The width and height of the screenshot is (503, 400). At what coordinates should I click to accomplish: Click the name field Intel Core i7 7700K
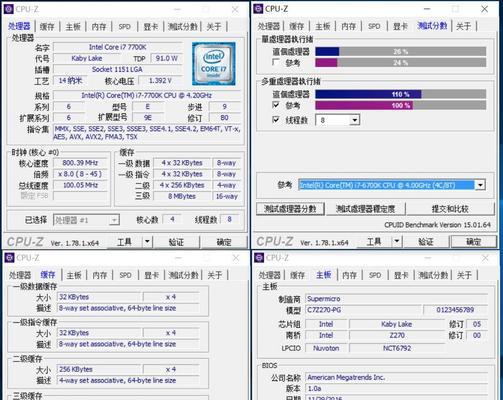[118, 47]
